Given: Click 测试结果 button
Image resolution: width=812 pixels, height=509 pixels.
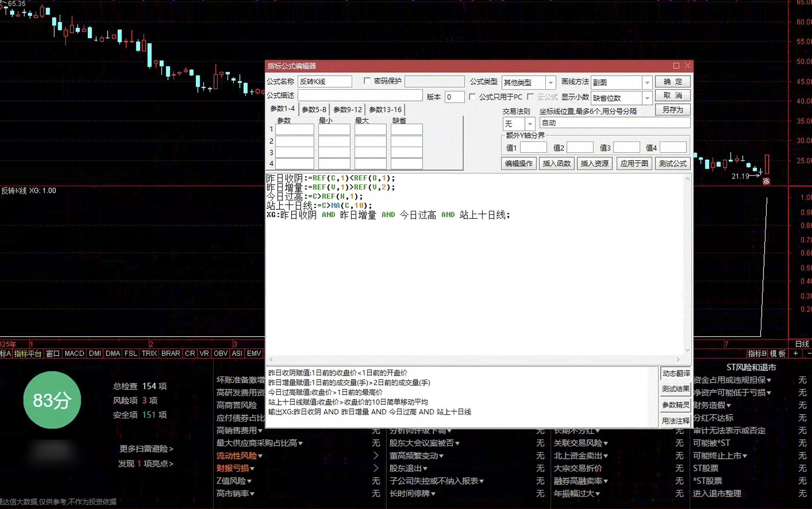Looking at the screenshot, I should [676, 389].
